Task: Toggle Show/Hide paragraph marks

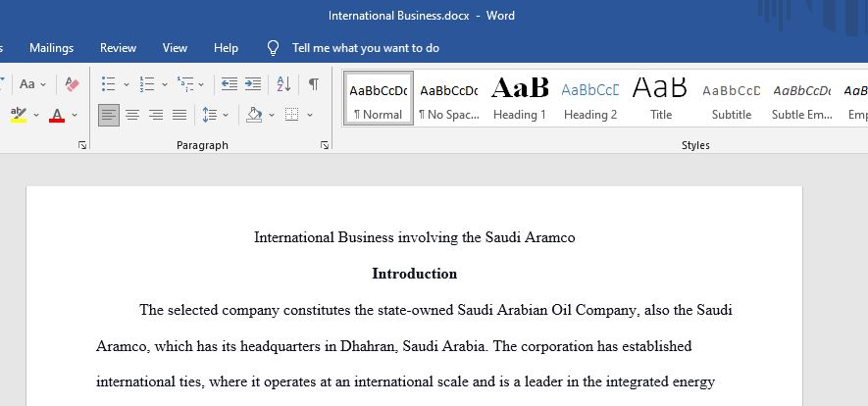Action: click(x=313, y=84)
